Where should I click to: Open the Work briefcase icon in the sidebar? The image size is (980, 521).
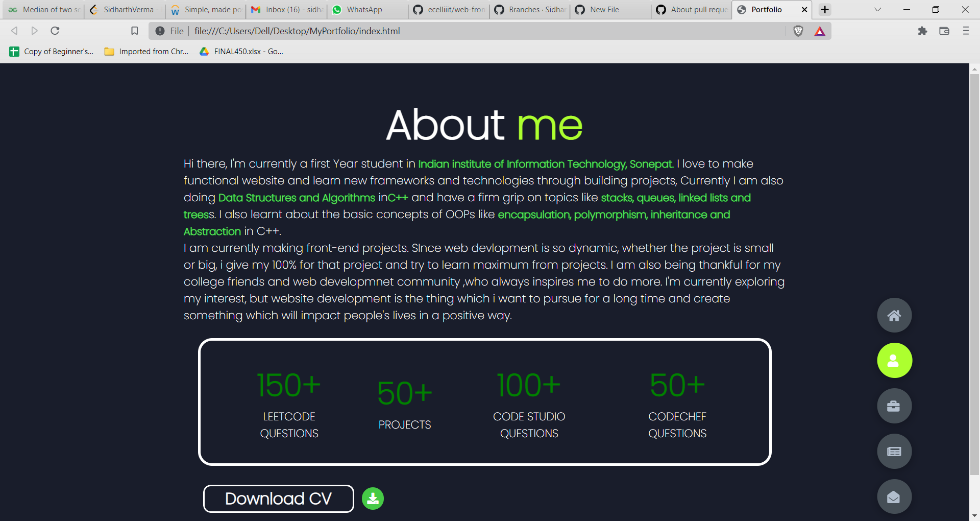tap(894, 406)
